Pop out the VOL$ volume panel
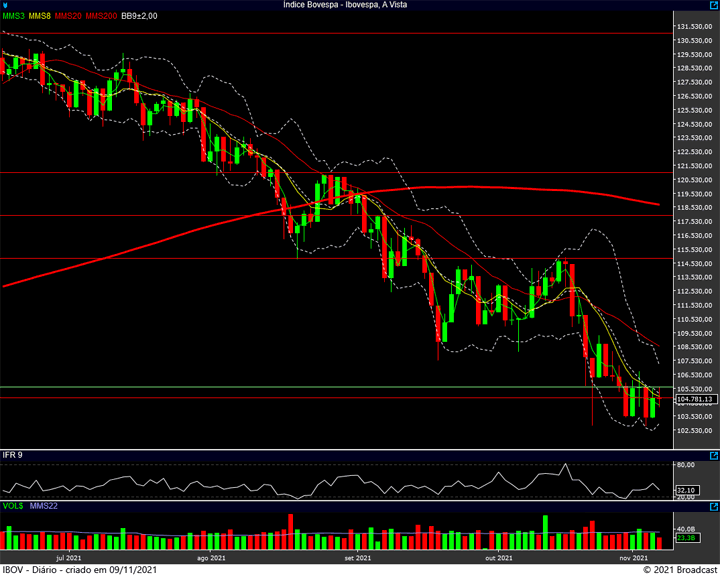 tap(714, 507)
